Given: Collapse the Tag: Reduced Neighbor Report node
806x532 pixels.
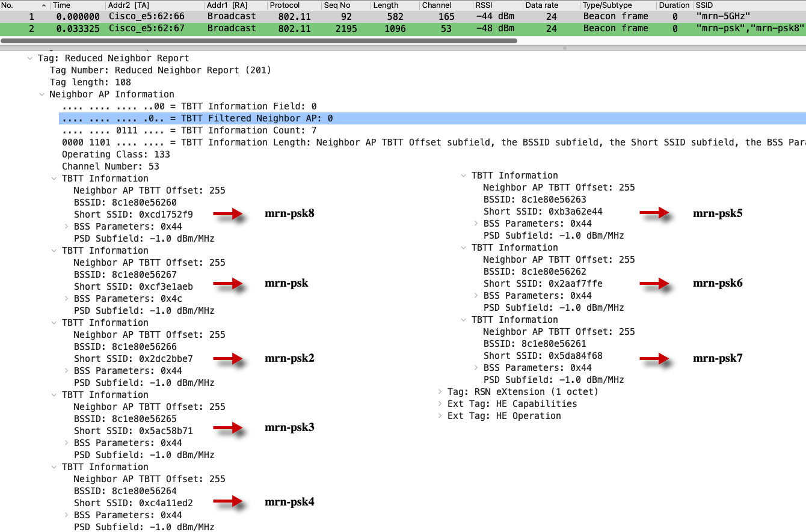Looking at the screenshot, I should (x=29, y=58).
